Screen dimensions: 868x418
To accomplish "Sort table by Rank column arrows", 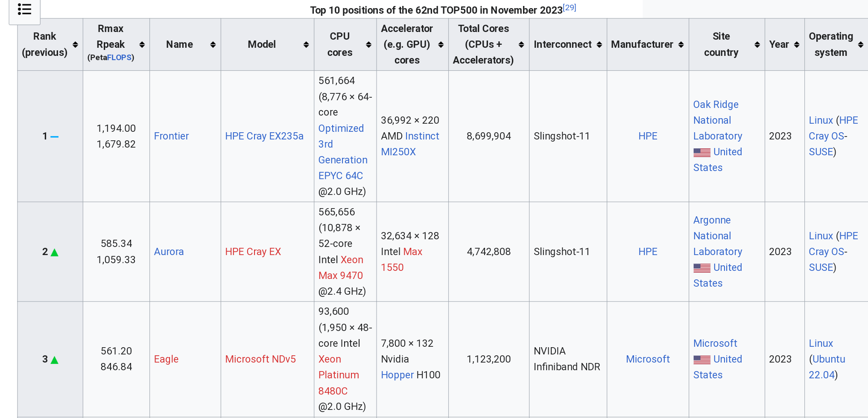I will pos(75,45).
